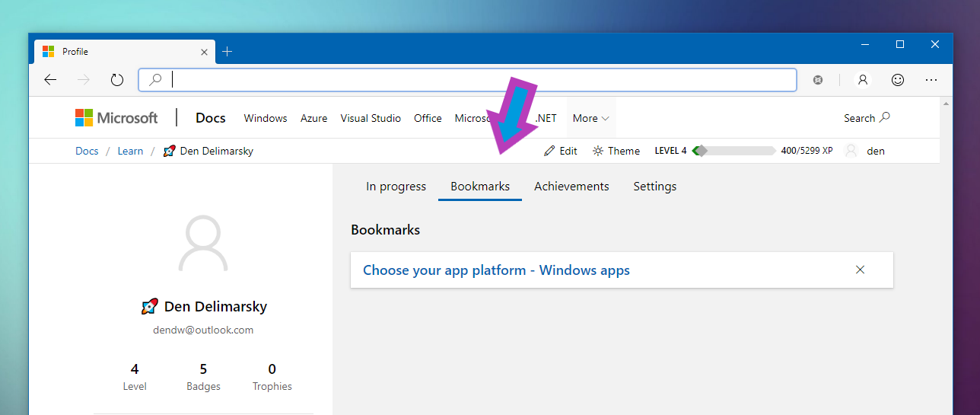Image resolution: width=980 pixels, height=415 pixels.
Task: Click the page vertical scrollbar up arrow
Action: click(947, 103)
